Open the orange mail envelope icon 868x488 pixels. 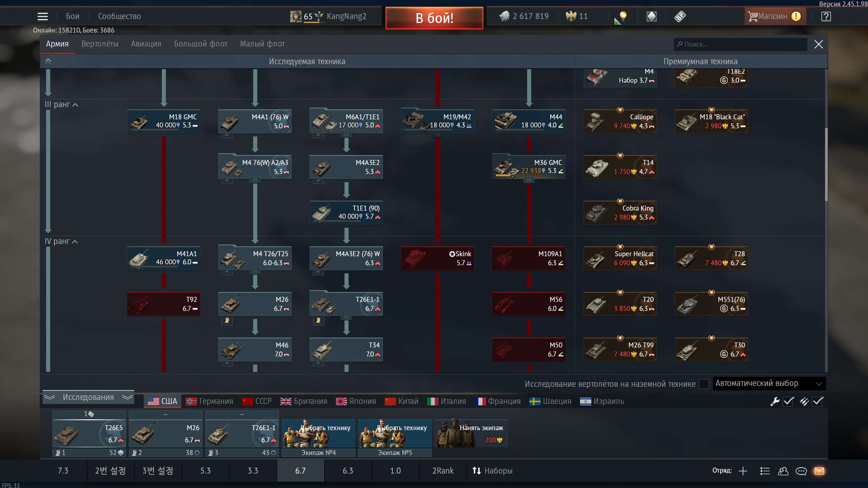[819, 471]
